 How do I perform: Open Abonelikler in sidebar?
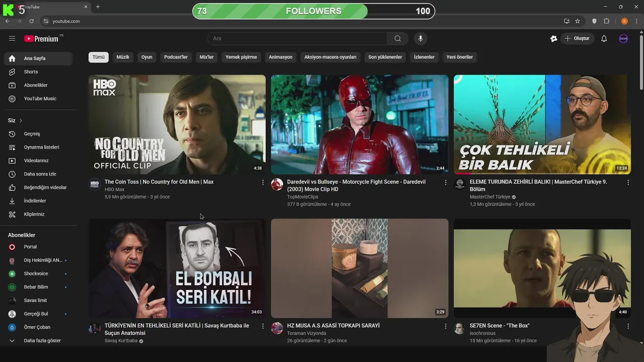(38, 85)
